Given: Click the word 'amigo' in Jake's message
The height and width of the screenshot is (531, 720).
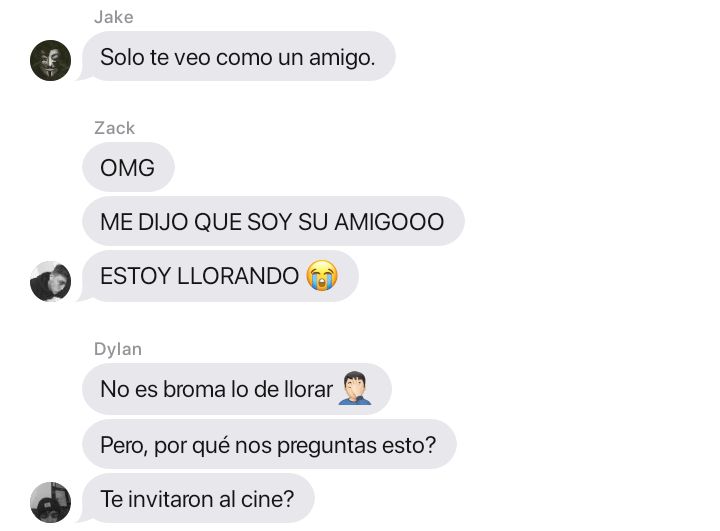Looking at the screenshot, I should click(340, 58).
